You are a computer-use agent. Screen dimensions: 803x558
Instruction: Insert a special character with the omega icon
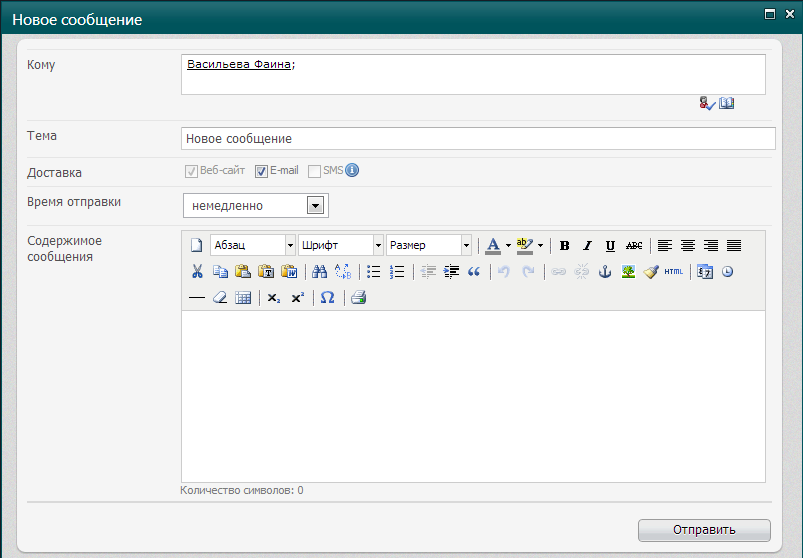click(328, 297)
